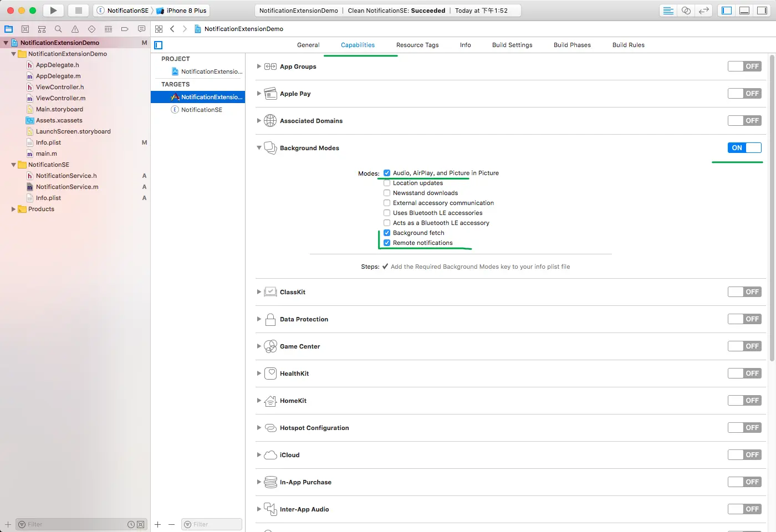
Task: Expand the ClassKit capability
Action: [x=259, y=292]
